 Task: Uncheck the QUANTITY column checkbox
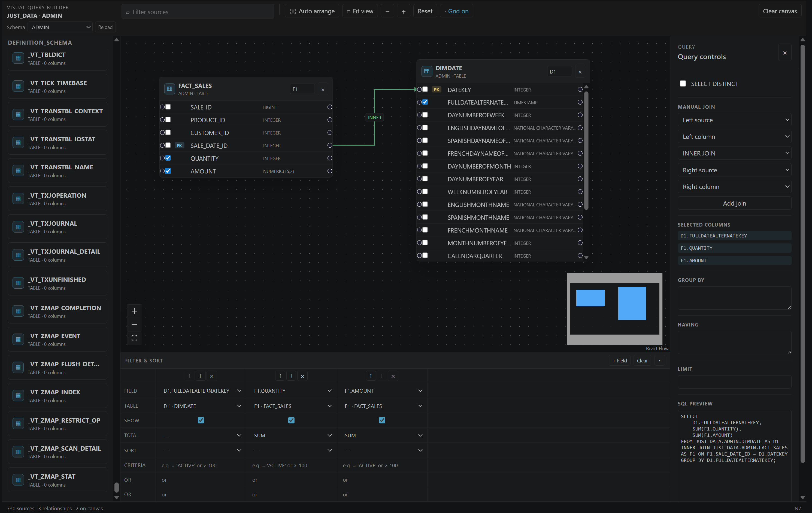[168, 158]
